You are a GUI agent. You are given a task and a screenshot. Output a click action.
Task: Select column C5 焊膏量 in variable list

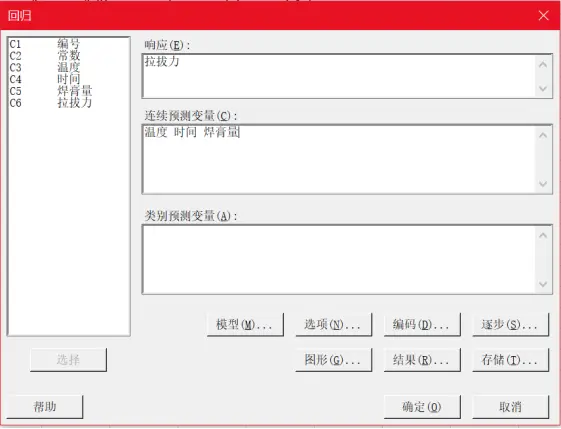coord(68,91)
